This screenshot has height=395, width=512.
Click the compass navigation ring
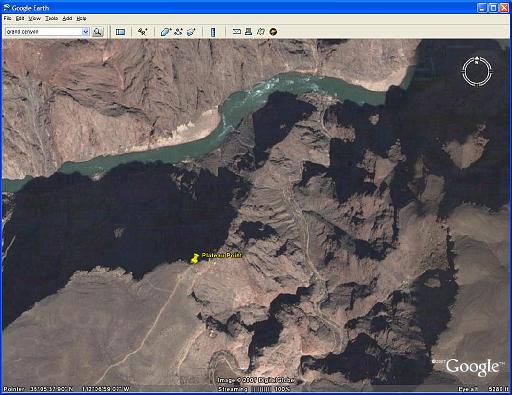click(x=477, y=71)
